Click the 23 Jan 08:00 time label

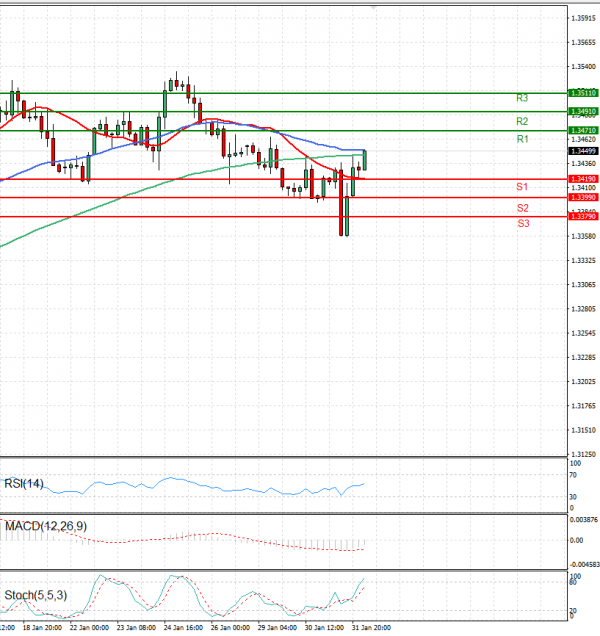136,628
